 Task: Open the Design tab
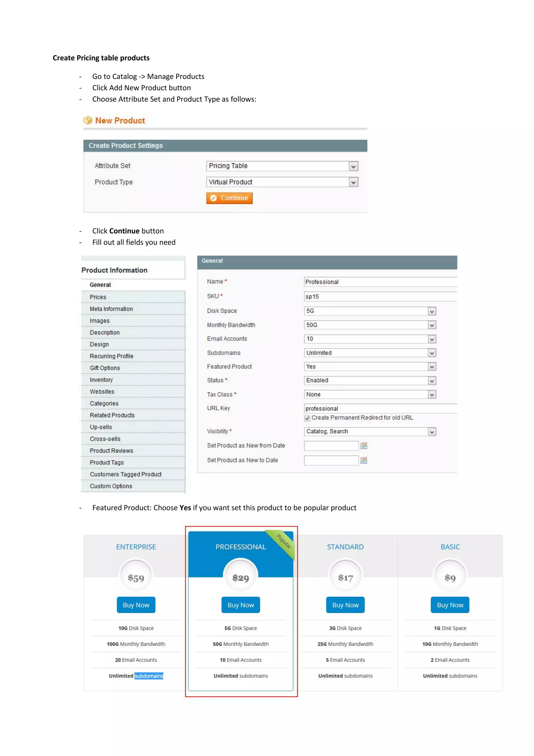[x=133, y=344]
